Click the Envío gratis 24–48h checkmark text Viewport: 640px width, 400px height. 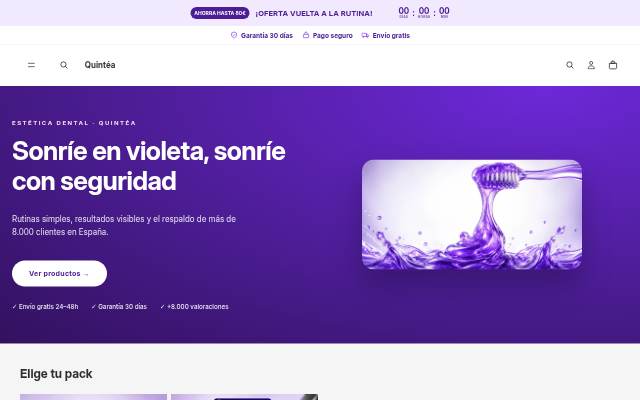(x=45, y=307)
